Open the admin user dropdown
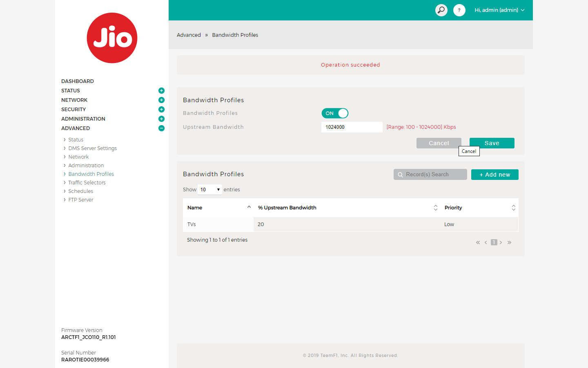 [499, 10]
